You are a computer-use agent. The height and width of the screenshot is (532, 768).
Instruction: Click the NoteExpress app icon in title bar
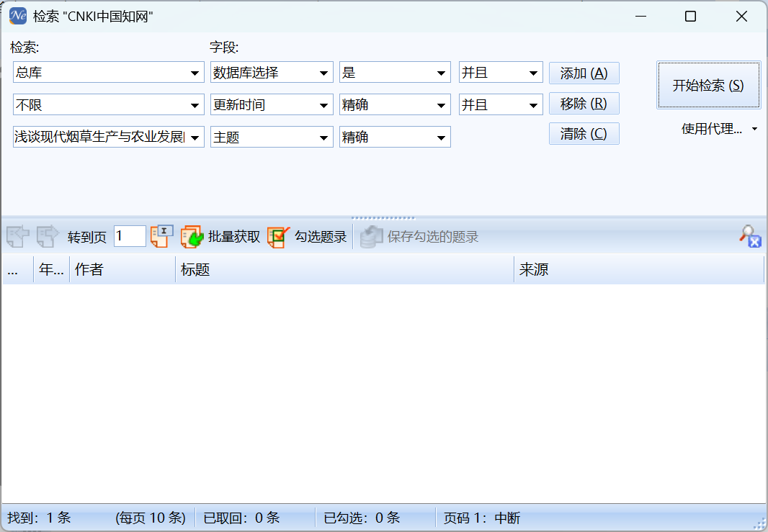pos(17,16)
